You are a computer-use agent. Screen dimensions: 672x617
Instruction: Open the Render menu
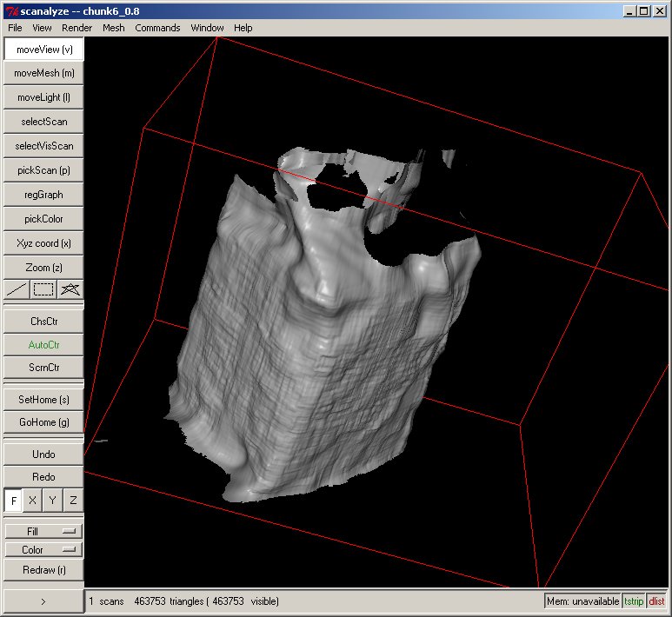click(x=77, y=28)
